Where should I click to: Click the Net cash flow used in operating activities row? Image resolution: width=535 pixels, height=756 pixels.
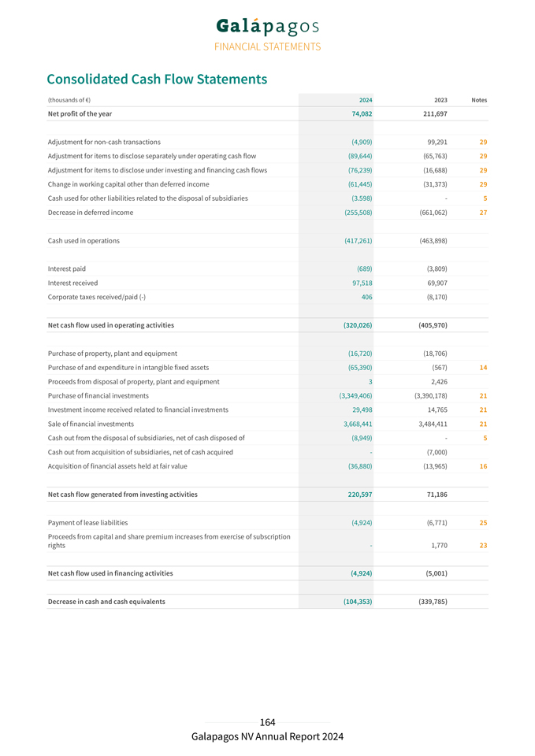pyautogui.click(x=111, y=325)
